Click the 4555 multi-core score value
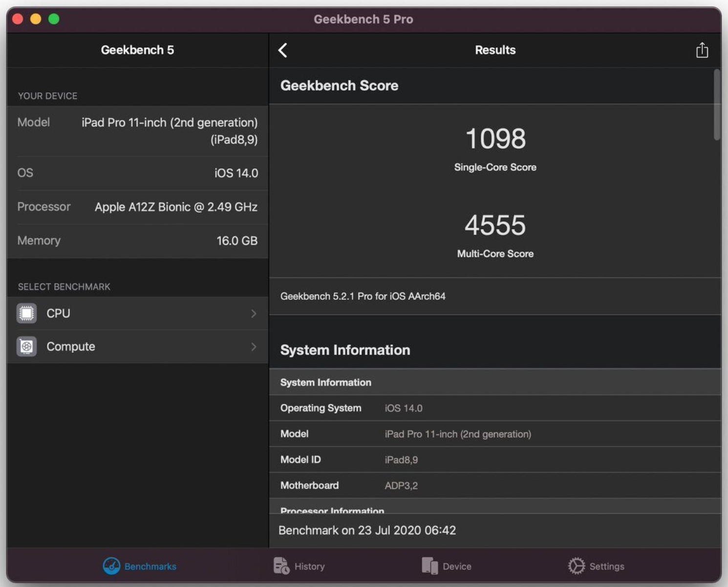This screenshot has width=728, height=587. pos(495,225)
